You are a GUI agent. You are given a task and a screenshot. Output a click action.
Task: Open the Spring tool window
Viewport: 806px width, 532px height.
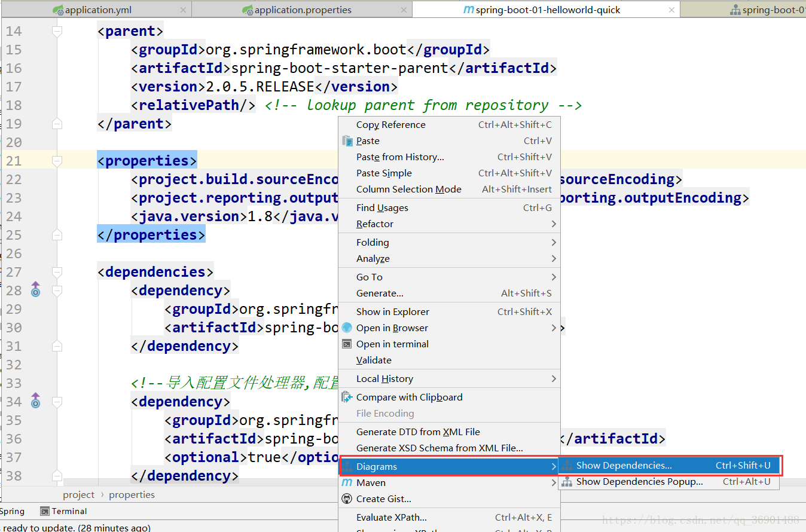pos(12,512)
